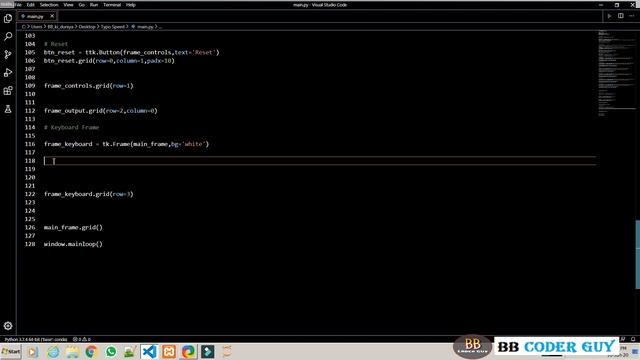The height and width of the screenshot is (360, 640).
Task: Click the 'window.mainloop()' code line
Action: [x=73, y=244]
